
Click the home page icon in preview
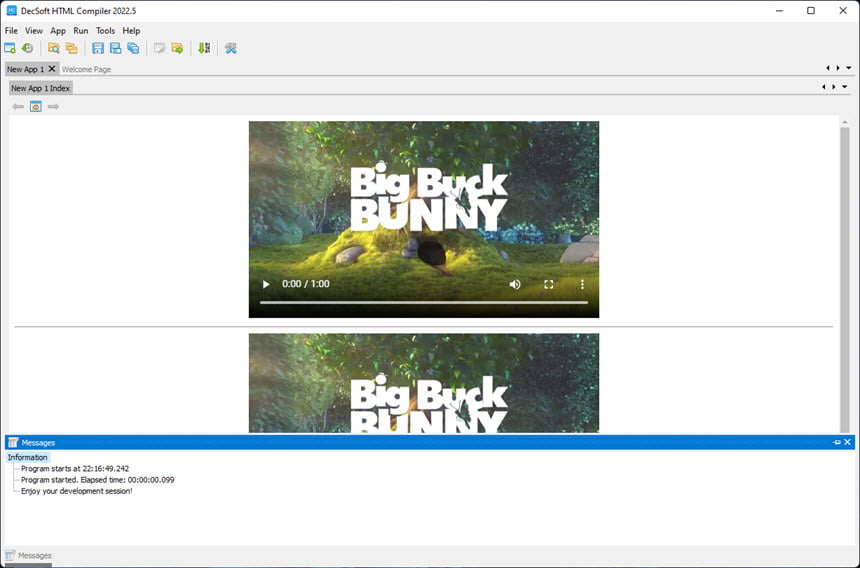point(36,106)
